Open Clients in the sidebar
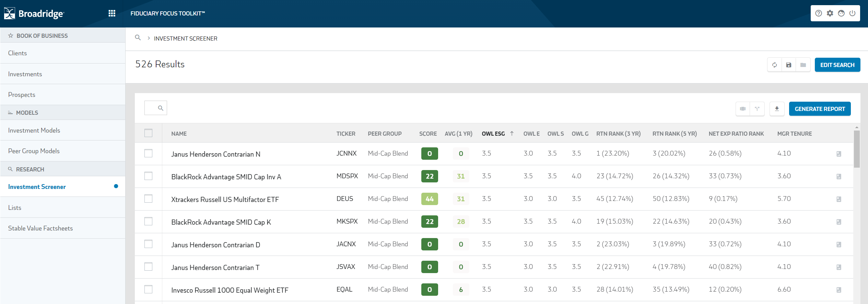The width and height of the screenshot is (868, 304). [x=63, y=53]
